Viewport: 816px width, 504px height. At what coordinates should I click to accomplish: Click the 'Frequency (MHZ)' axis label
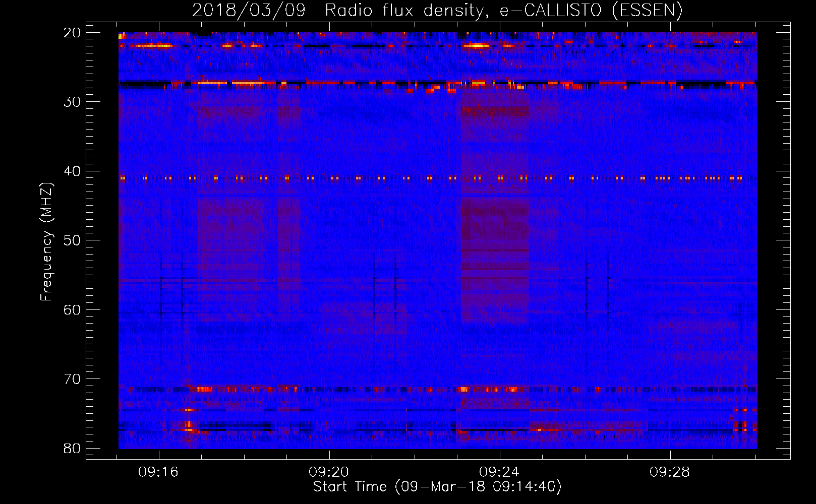tap(46, 242)
